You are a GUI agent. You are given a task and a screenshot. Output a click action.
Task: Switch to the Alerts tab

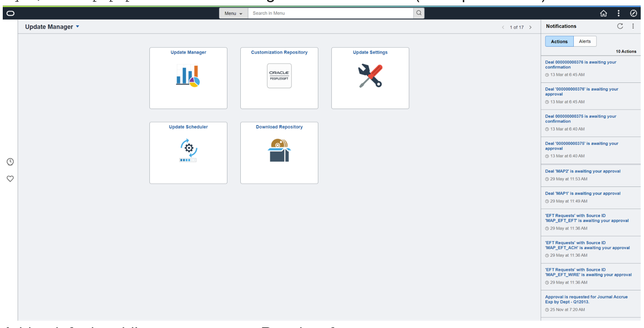(x=585, y=42)
